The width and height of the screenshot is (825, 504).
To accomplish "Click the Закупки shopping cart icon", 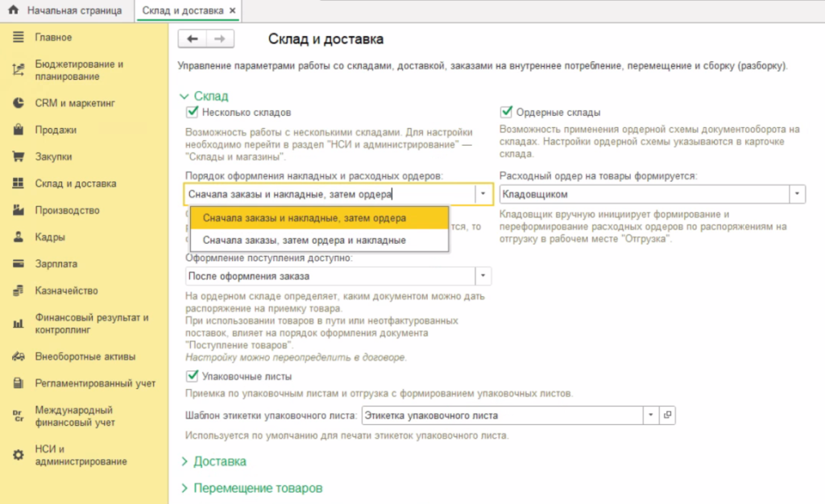I will point(18,157).
